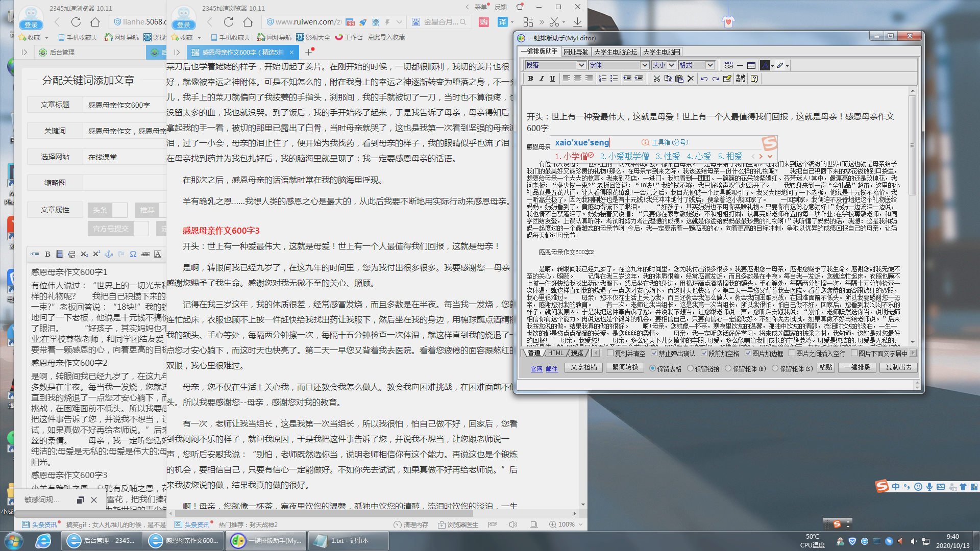
Task: Click the 一键排版 button
Action: click(x=857, y=367)
